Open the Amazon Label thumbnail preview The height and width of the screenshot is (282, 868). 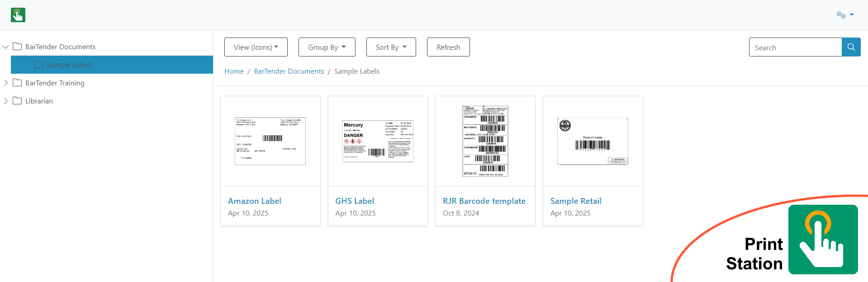pos(270,141)
